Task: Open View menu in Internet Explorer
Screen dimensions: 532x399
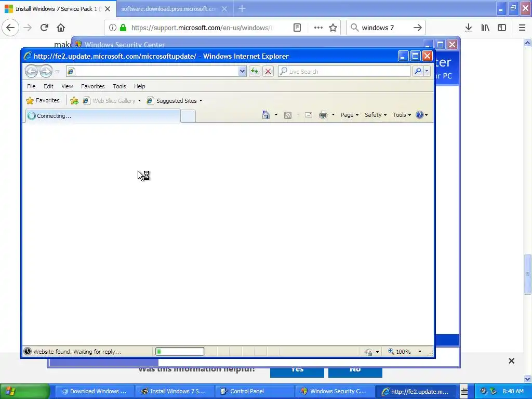Action: point(67,86)
